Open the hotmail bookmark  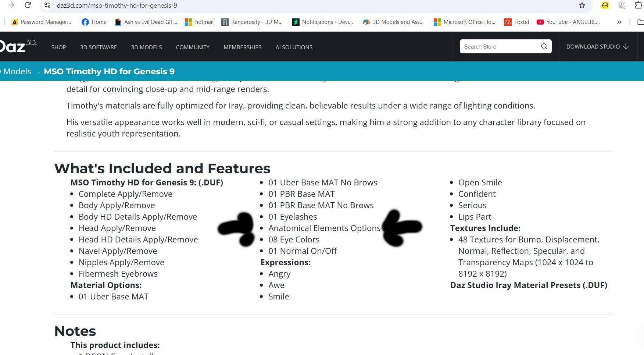(x=199, y=22)
